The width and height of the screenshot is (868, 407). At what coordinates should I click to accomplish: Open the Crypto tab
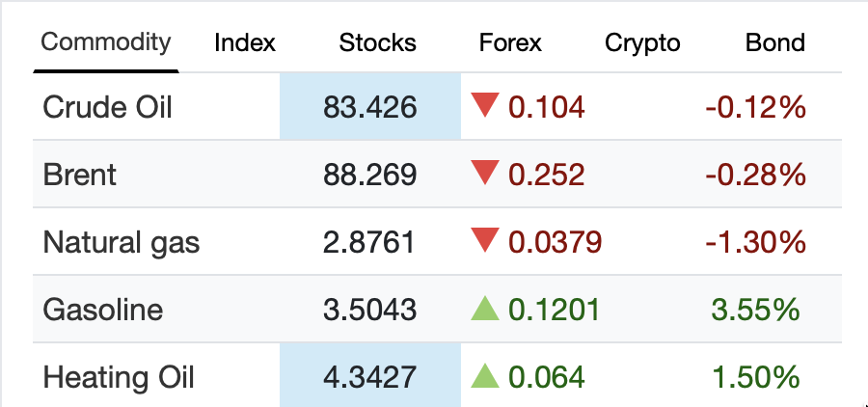tap(642, 42)
